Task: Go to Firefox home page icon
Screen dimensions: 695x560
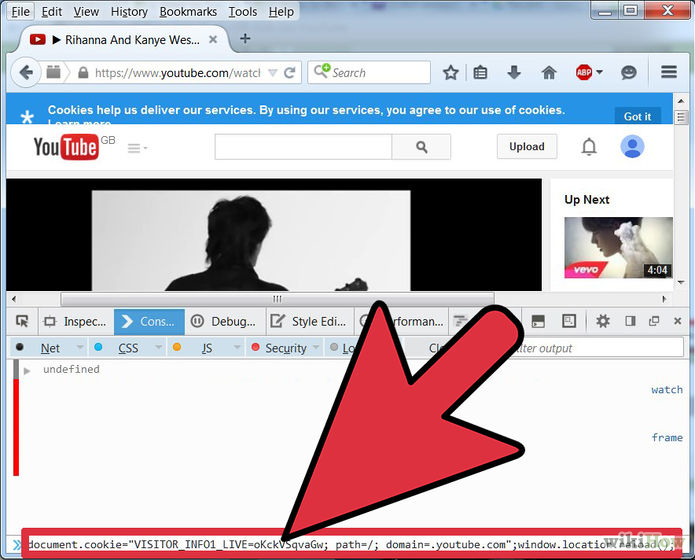Action: 549,72
